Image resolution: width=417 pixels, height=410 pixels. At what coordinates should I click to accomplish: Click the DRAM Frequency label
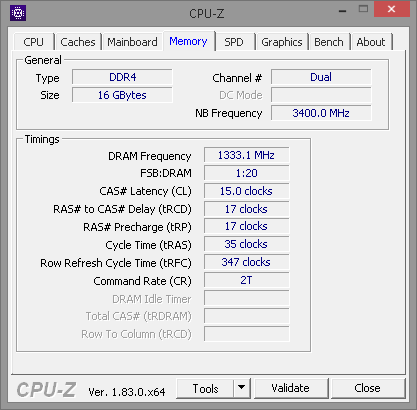point(150,156)
